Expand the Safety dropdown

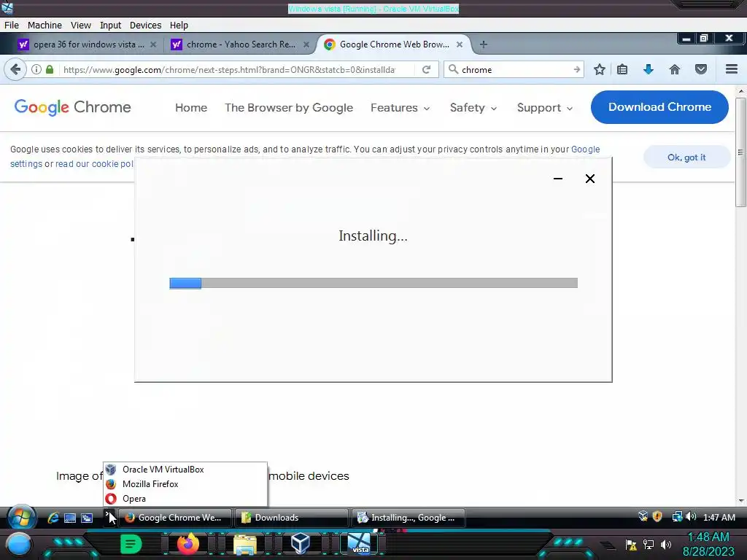(x=473, y=108)
